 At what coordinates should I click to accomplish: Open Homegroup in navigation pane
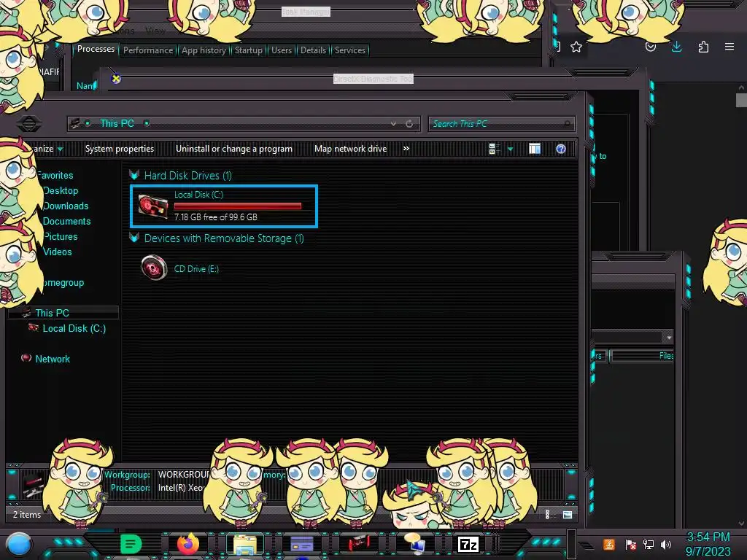click(63, 282)
